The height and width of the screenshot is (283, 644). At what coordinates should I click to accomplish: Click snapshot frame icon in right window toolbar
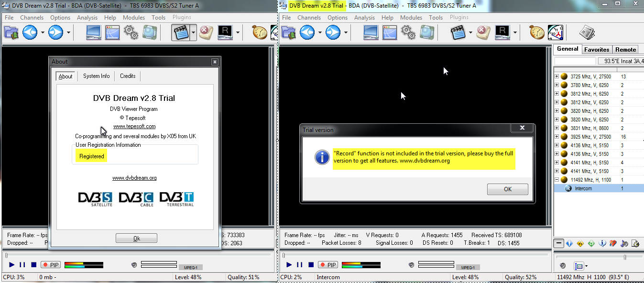427,33
